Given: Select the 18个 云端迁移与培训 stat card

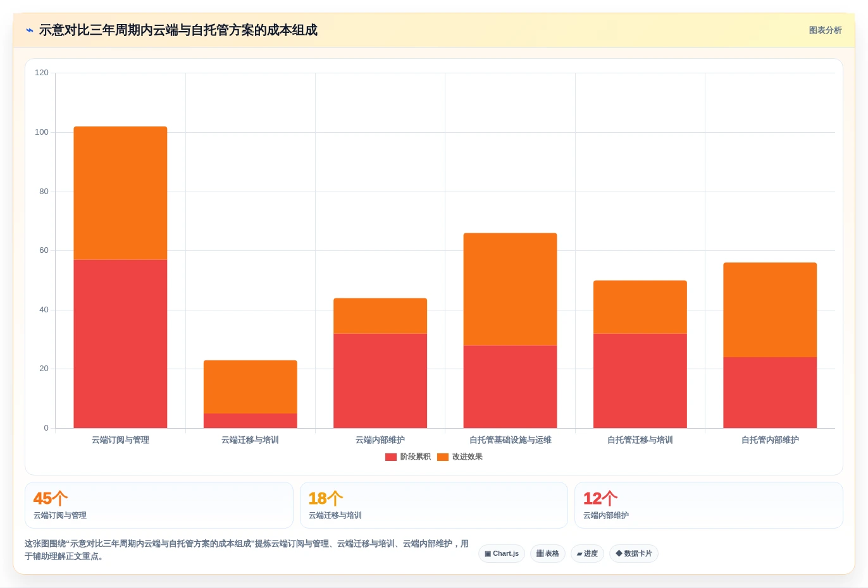Looking at the screenshot, I should [x=434, y=505].
